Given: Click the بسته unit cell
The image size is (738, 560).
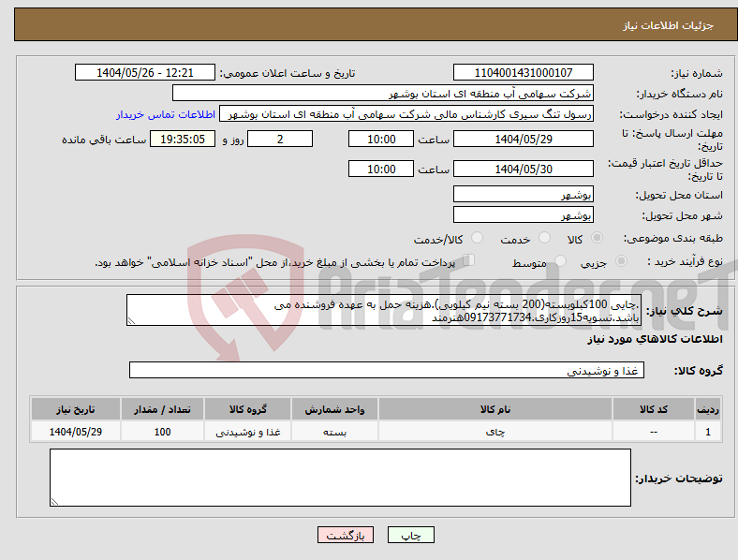Looking at the screenshot, I should [x=334, y=431].
